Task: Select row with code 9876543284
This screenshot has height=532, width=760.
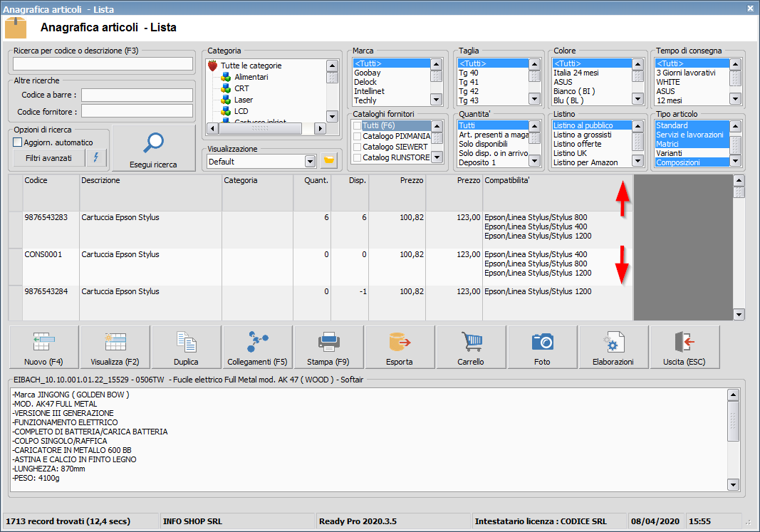Action: (321, 303)
